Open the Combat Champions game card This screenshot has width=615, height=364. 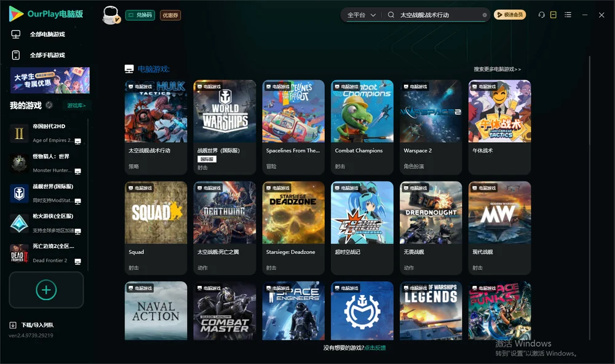(362, 127)
